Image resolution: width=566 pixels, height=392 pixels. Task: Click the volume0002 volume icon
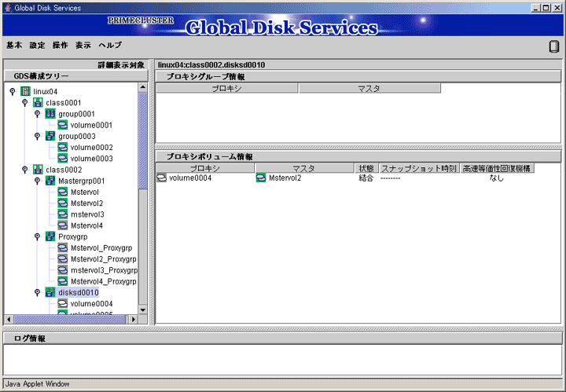[x=62, y=148]
